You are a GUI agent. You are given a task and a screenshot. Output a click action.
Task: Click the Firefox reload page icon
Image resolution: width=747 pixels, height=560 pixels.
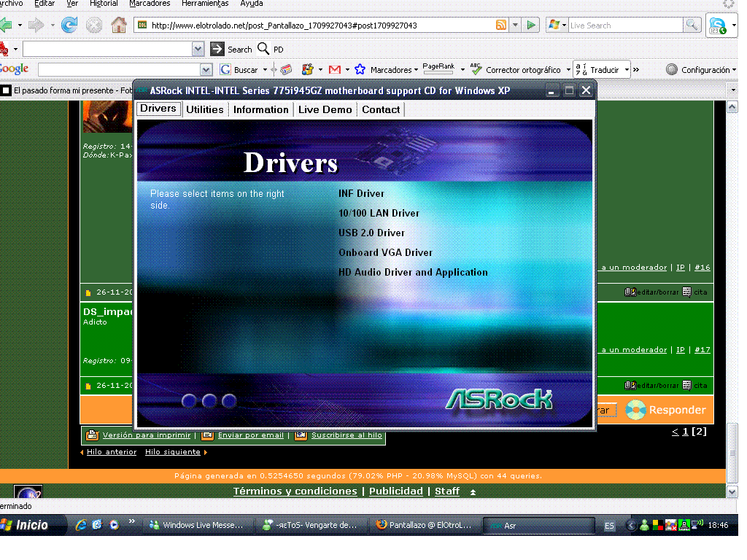click(69, 26)
